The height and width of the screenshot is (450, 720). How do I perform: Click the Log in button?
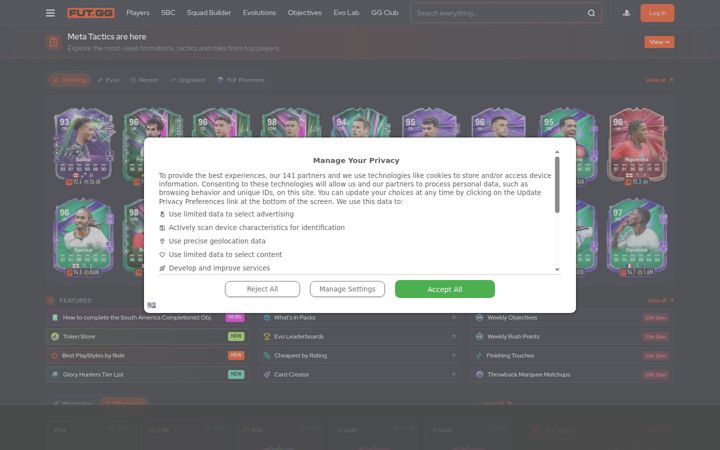tap(657, 13)
